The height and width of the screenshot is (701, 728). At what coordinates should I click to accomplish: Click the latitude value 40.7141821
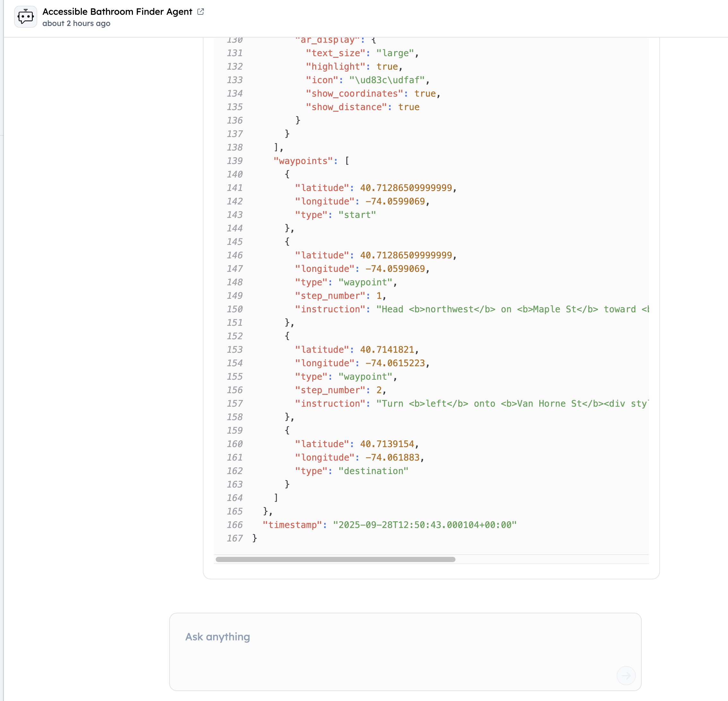tap(387, 350)
